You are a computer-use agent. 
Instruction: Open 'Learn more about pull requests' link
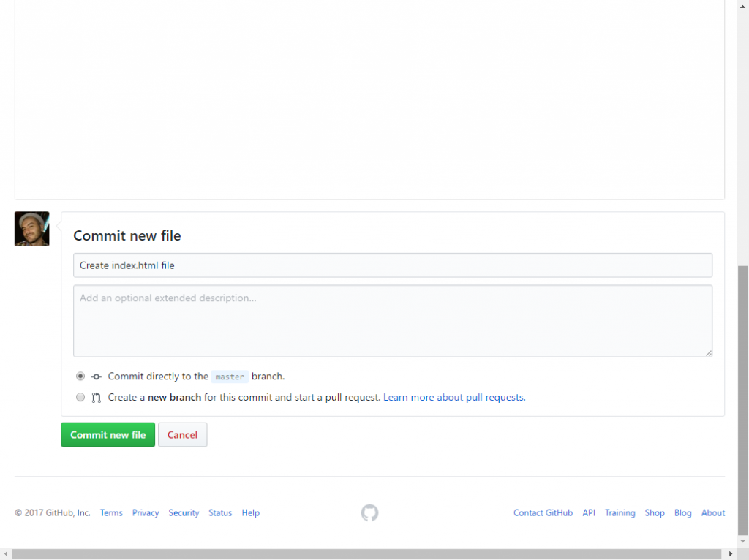454,397
